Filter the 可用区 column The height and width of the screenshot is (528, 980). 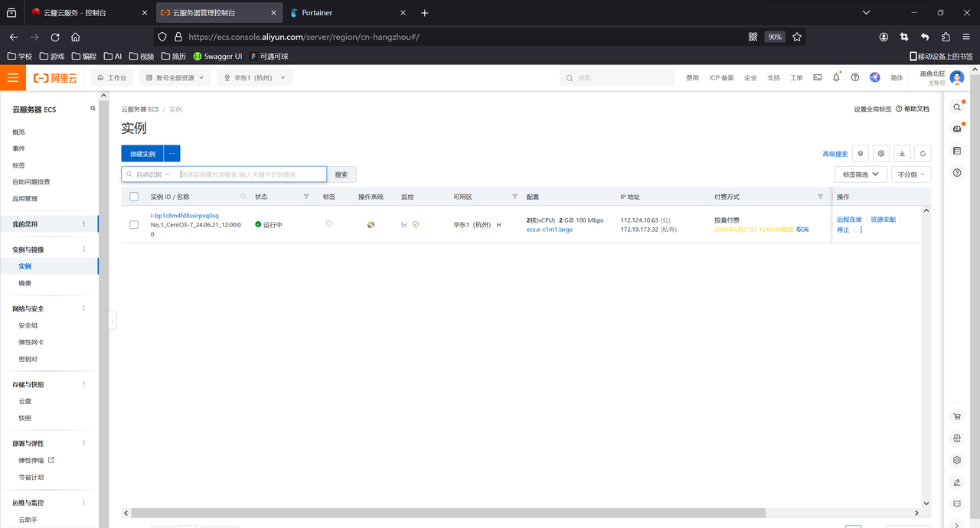coord(514,197)
